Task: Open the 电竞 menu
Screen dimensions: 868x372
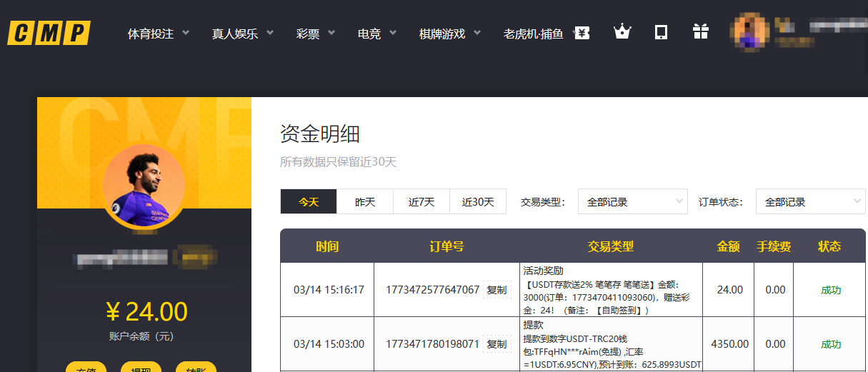Action: (376, 34)
